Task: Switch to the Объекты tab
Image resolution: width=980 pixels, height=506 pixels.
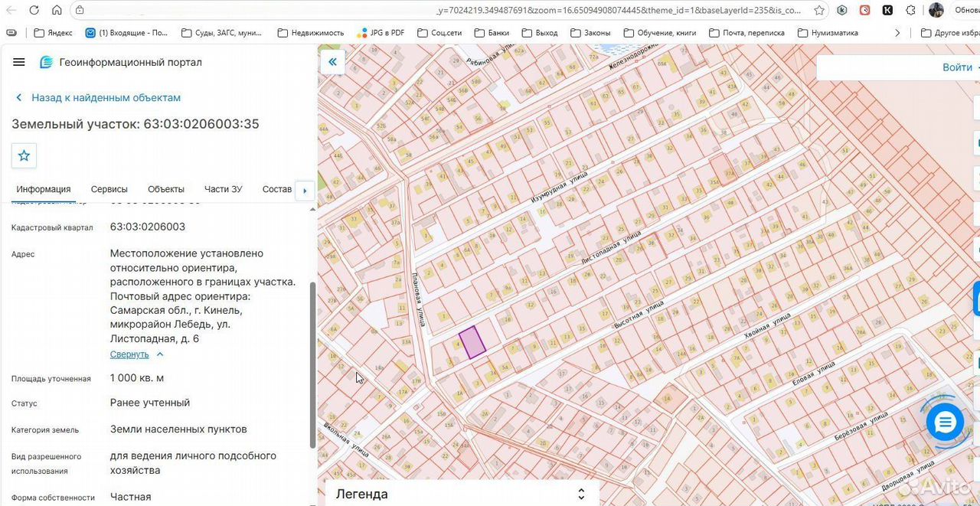Action: click(166, 189)
